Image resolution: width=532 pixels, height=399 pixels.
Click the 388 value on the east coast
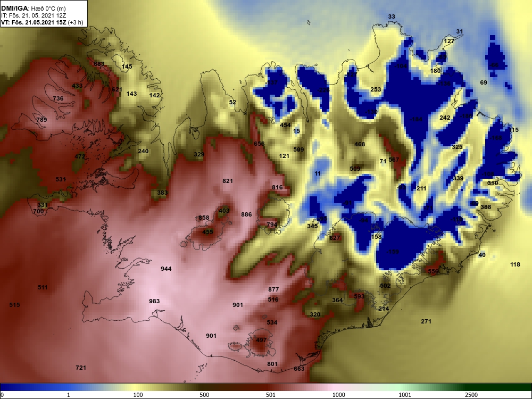pos(486,207)
